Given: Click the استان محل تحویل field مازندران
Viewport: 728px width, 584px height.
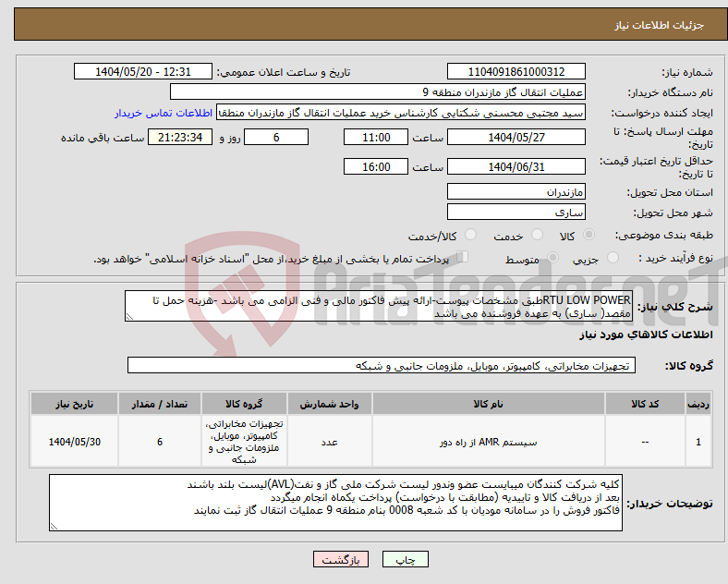Looking at the screenshot, I should click(516, 191).
